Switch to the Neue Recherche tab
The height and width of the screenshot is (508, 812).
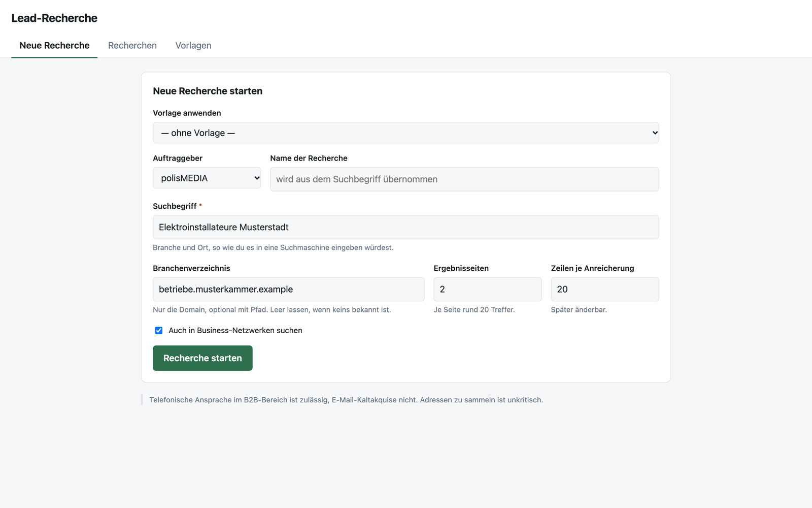(x=54, y=46)
